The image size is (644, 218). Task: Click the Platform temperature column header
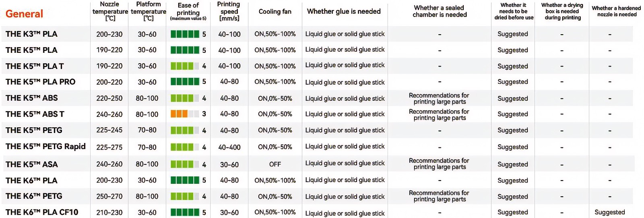149,11
